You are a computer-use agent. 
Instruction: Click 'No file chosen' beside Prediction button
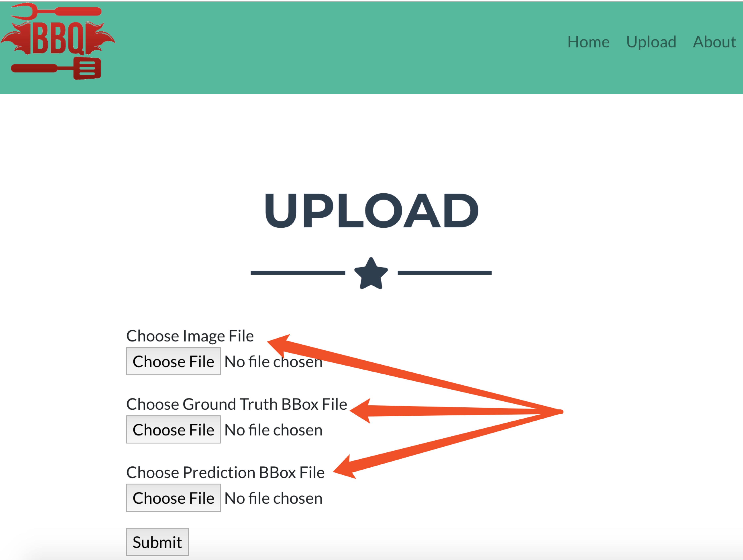pyautogui.click(x=274, y=498)
